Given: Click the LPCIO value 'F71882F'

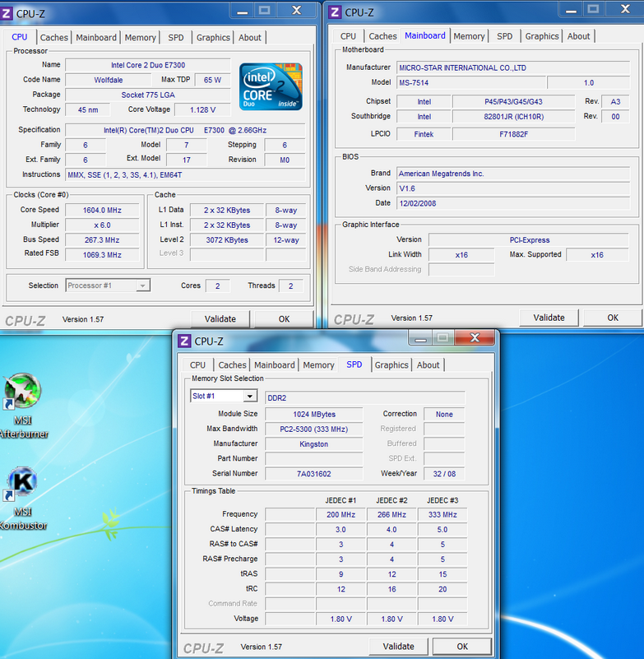Looking at the screenshot, I should click(x=513, y=134).
